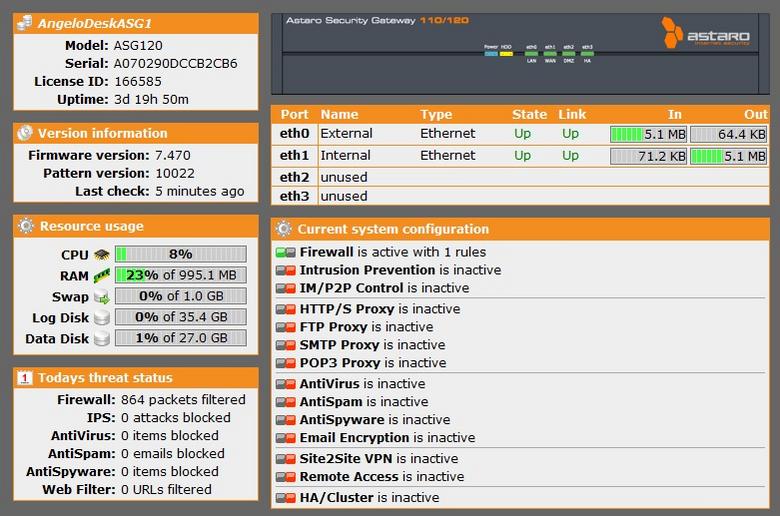Click the Swap 0% usage bar
Viewport: 780px width, 516px height.
tap(181, 296)
